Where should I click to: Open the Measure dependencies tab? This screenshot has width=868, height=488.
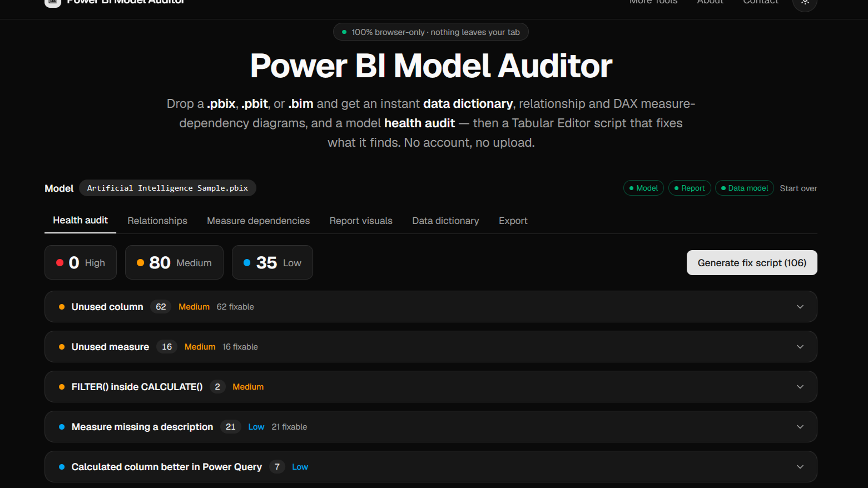click(x=259, y=221)
